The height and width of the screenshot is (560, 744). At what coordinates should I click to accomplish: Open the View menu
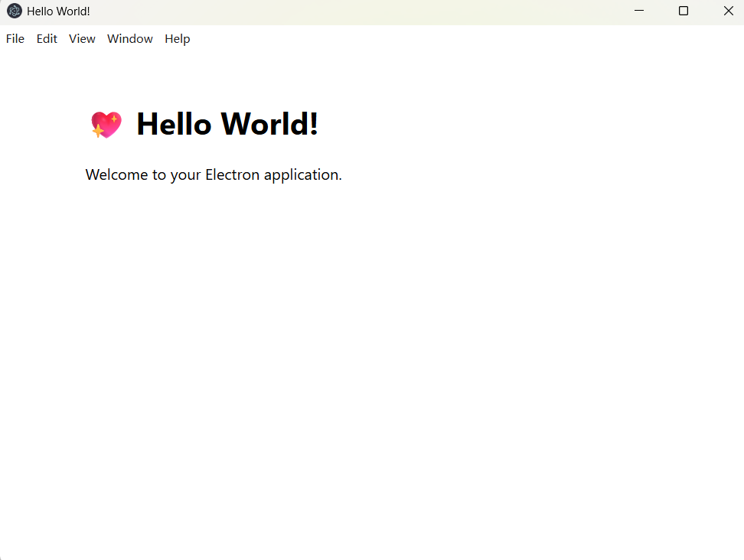[82, 39]
